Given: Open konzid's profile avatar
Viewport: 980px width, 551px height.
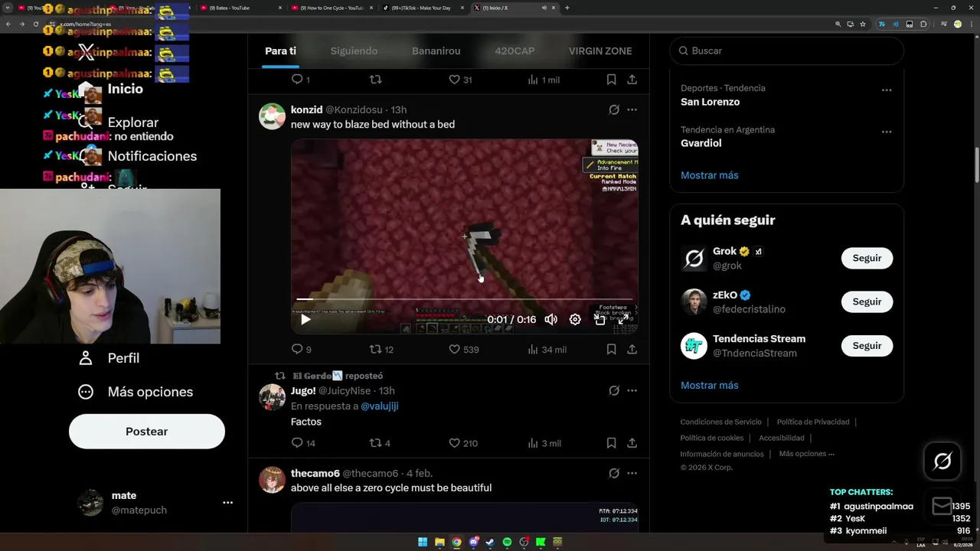Looking at the screenshot, I should (x=272, y=116).
